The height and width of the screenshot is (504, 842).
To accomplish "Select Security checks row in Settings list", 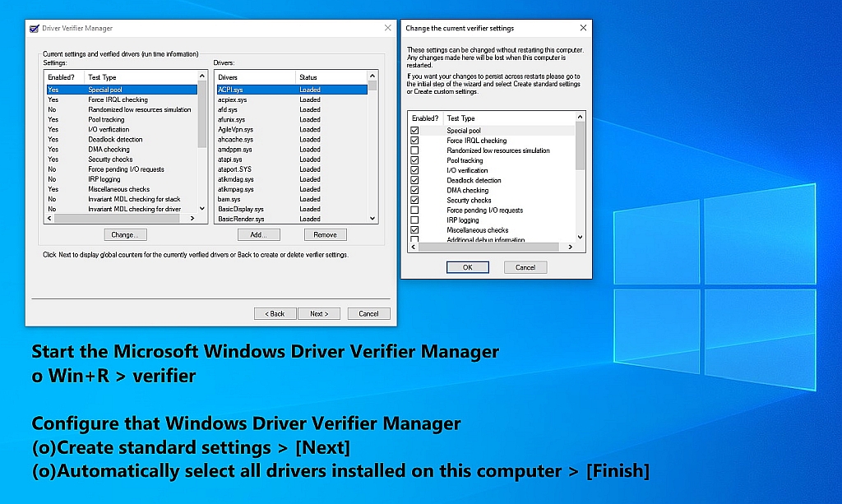I will click(122, 160).
